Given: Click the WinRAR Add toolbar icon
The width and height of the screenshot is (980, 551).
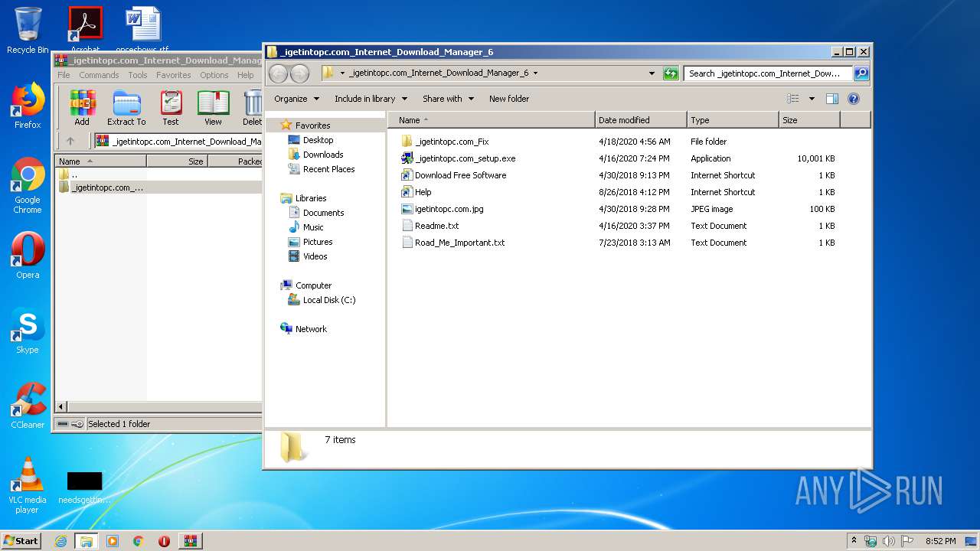Looking at the screenshot, I should pyautogui.click(x=82, y=108).
